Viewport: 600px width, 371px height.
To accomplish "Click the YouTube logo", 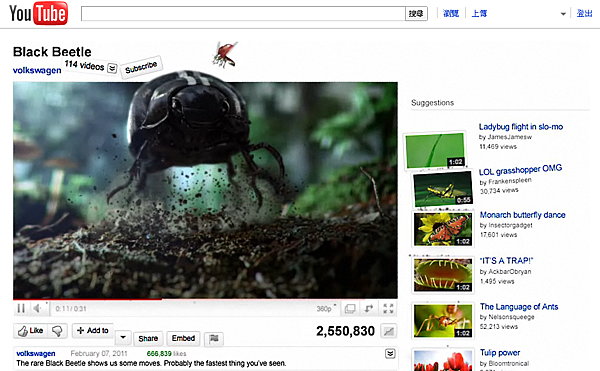I will click(x=38, y=13).
